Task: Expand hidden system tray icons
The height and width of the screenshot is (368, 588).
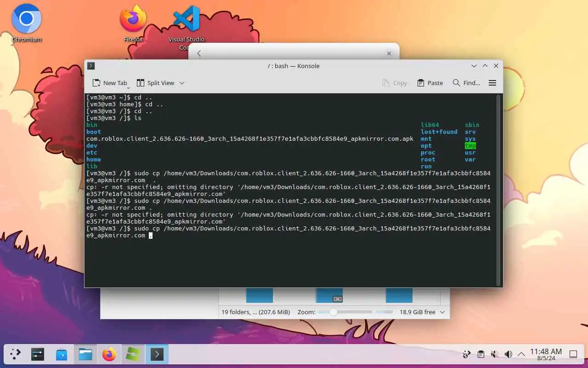Action: click(521, 354)
